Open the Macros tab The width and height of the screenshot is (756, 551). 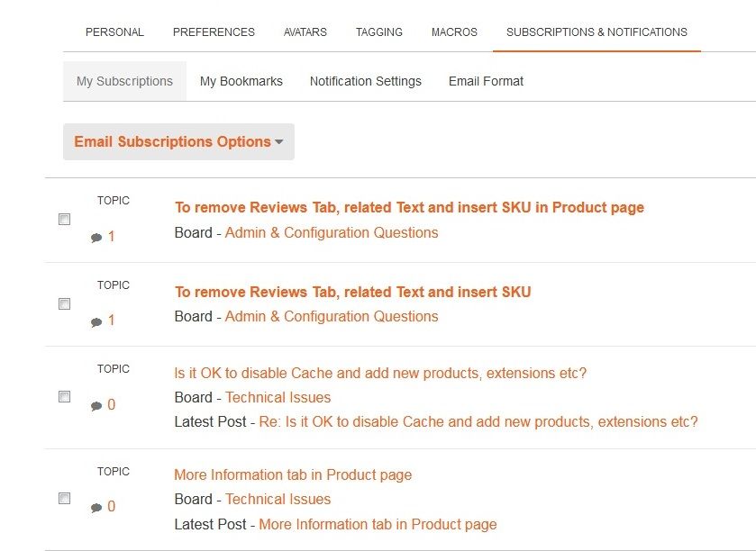click(454, 32)
